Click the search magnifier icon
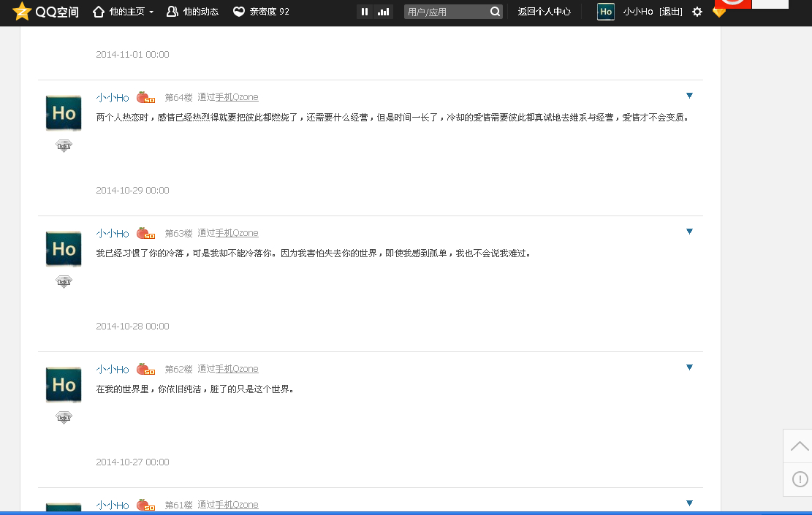This screenshot has width=812, height=515. point(495,12)
